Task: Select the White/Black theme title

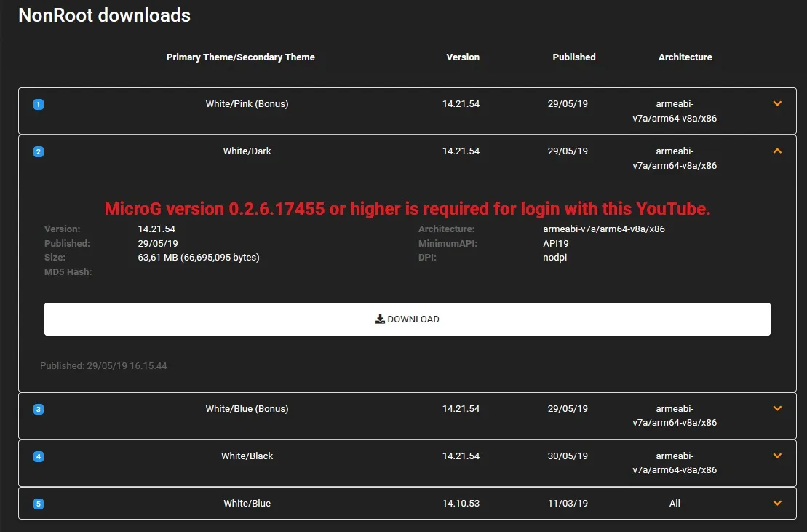Action: click(x=247, y=456)
